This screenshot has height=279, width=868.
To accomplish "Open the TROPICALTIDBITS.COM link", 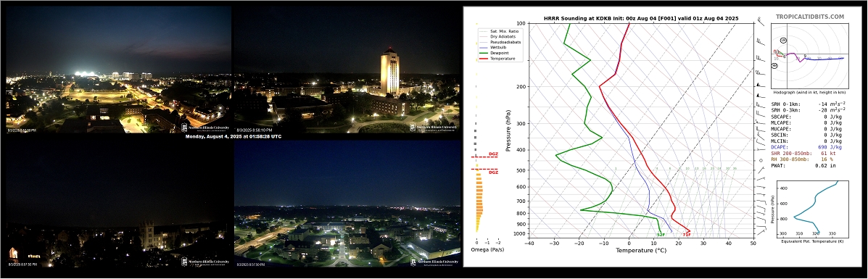I will 810,17.
